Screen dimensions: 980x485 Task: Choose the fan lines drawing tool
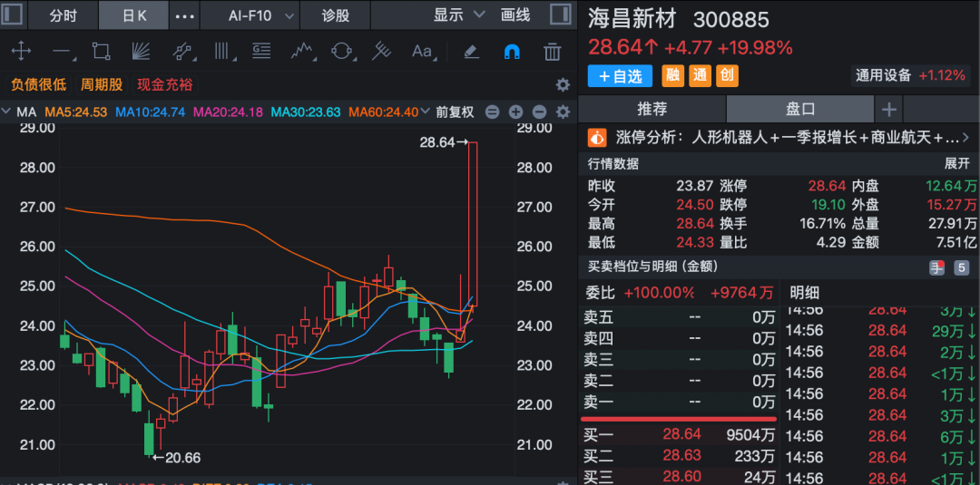[x=141, y=52]
